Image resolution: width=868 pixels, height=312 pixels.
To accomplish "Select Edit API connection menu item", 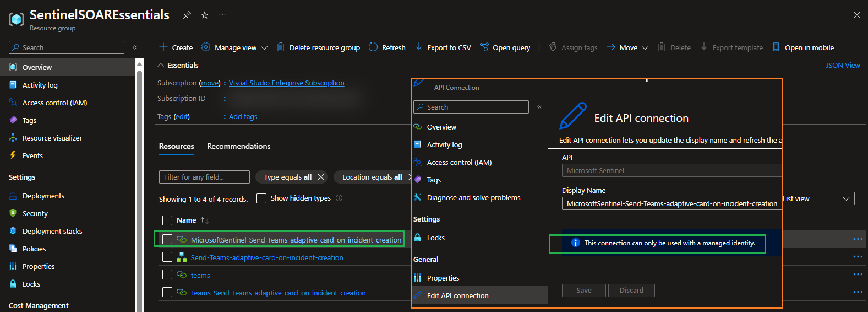I will (x=480, y=295).
